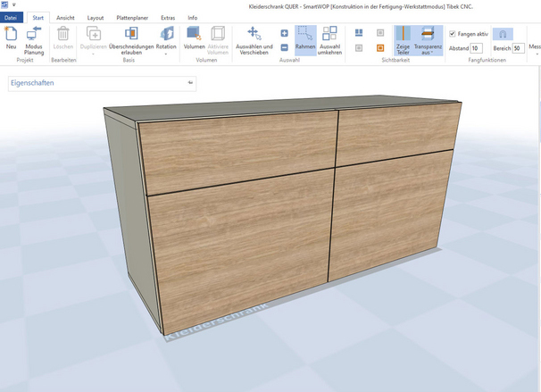Viewport: 541px width, 392px height.
Task: Uncheck Fangen aktiv checkbox
Action: [x=453, y=33]
